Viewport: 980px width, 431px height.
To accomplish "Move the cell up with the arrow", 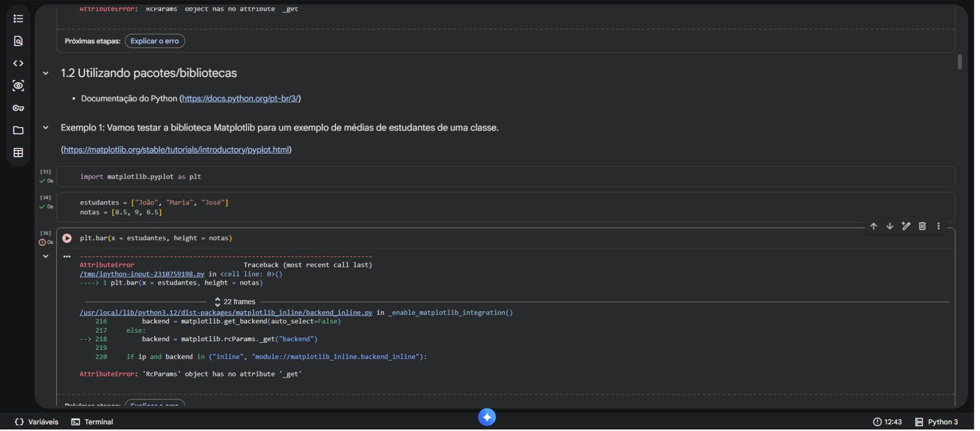I will pos(873,226).
